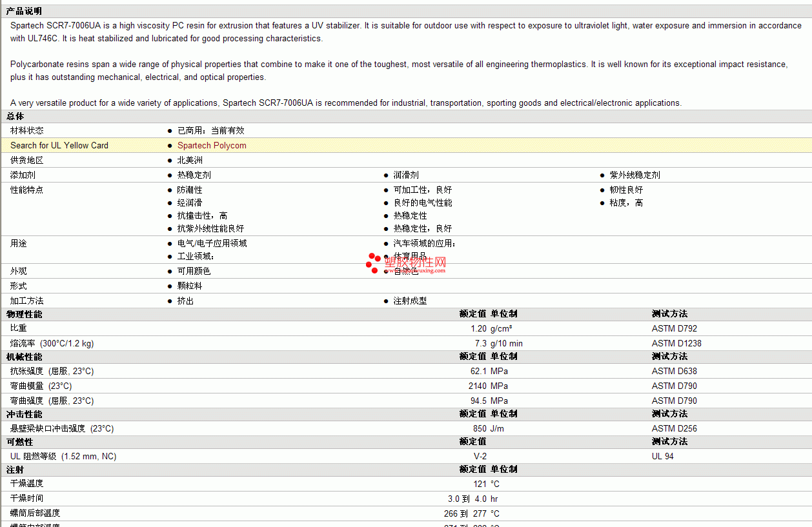The image size is (812, 527).
Task: Select the 性能特点 row label
Action: pos(27,190)
